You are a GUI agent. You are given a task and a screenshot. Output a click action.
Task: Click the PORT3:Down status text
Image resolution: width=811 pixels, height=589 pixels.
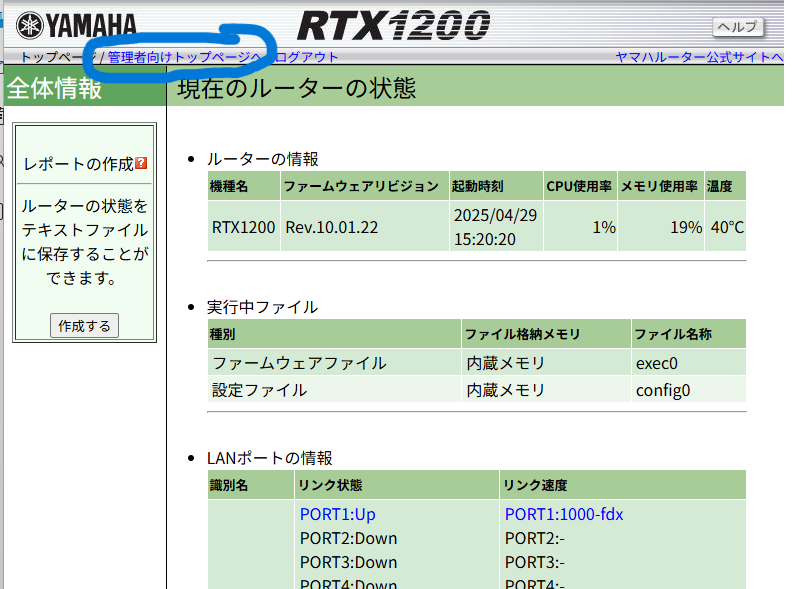(349, 562)
